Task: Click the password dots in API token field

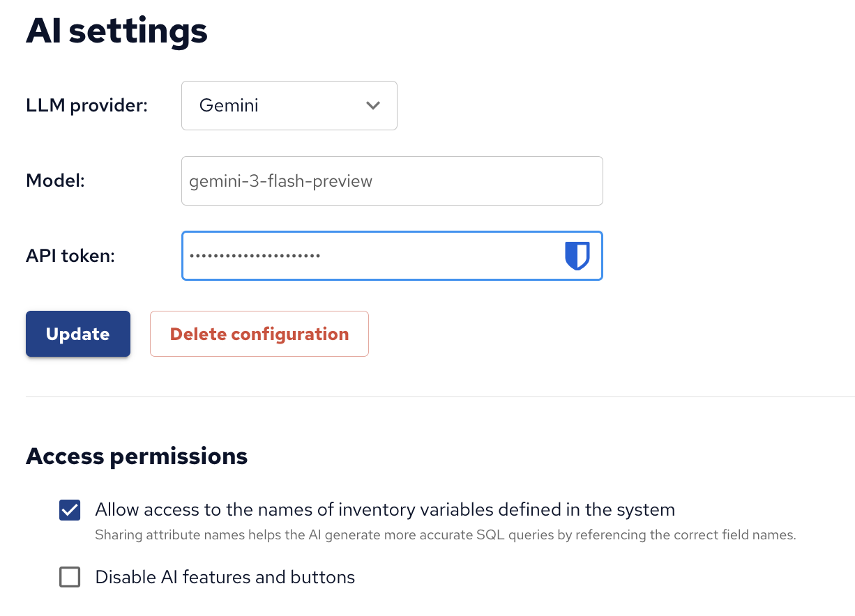Action: [x=255, y=256]
